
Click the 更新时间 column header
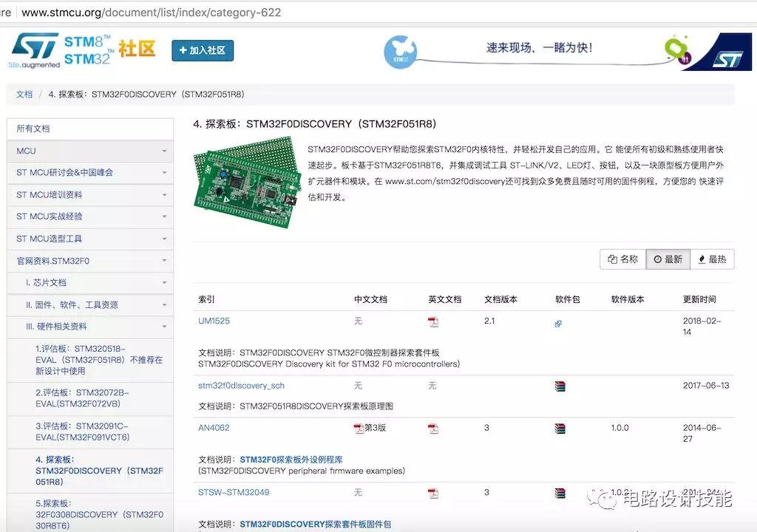pos(699,300)
